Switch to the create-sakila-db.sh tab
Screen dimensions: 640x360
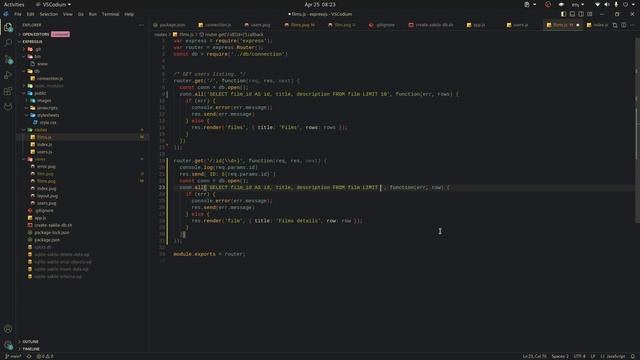(431, 25)
